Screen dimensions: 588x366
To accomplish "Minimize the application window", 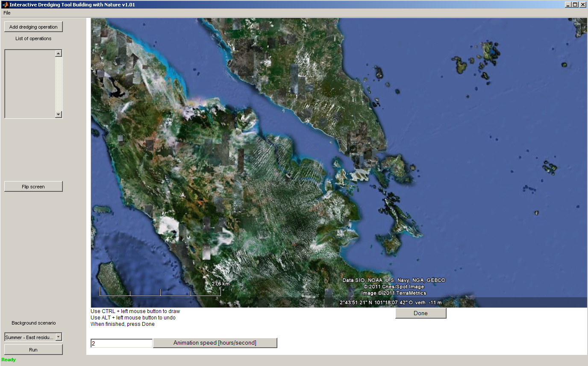I will pos(568,5).
